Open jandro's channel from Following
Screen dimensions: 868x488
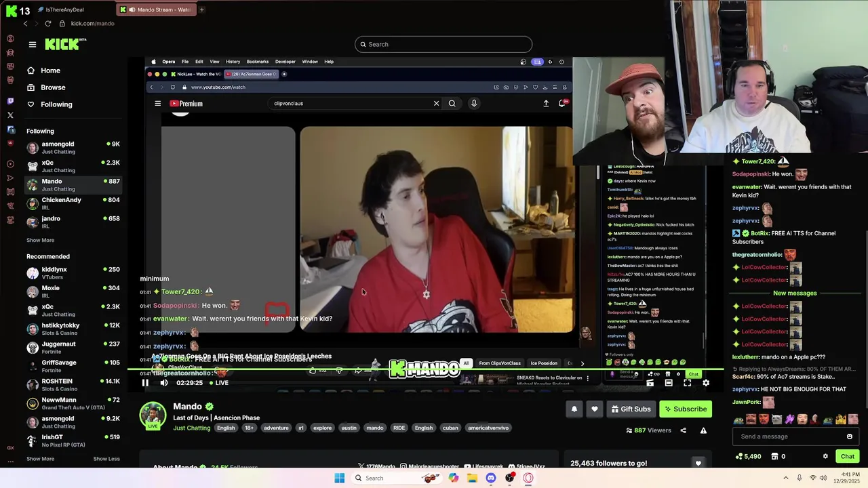tap(73, 222)
